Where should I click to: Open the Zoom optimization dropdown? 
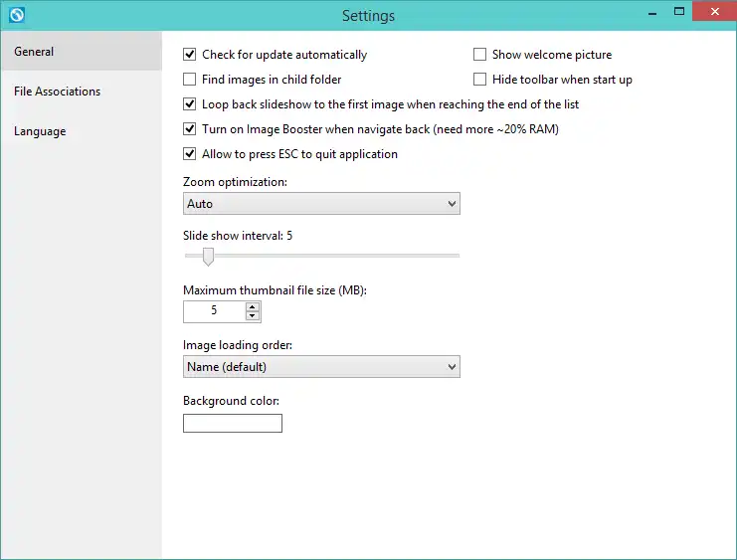321,204
